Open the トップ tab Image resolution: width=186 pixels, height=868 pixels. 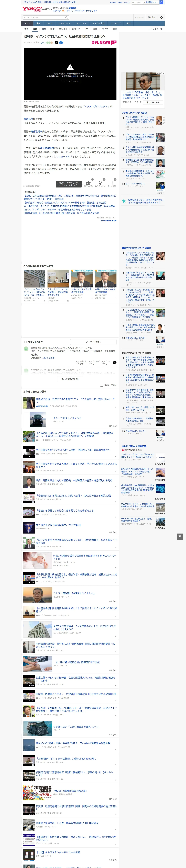pyautogui.click(x=27, y=24)
